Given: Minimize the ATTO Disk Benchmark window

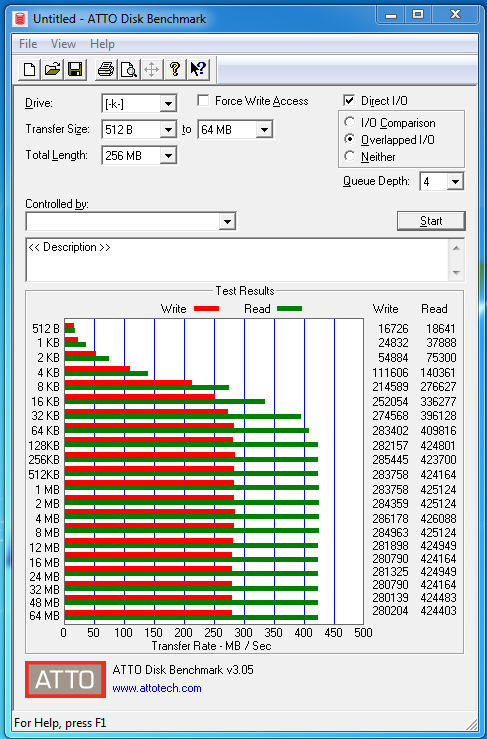Looking at the screenshot, I should tap(391, 15).
